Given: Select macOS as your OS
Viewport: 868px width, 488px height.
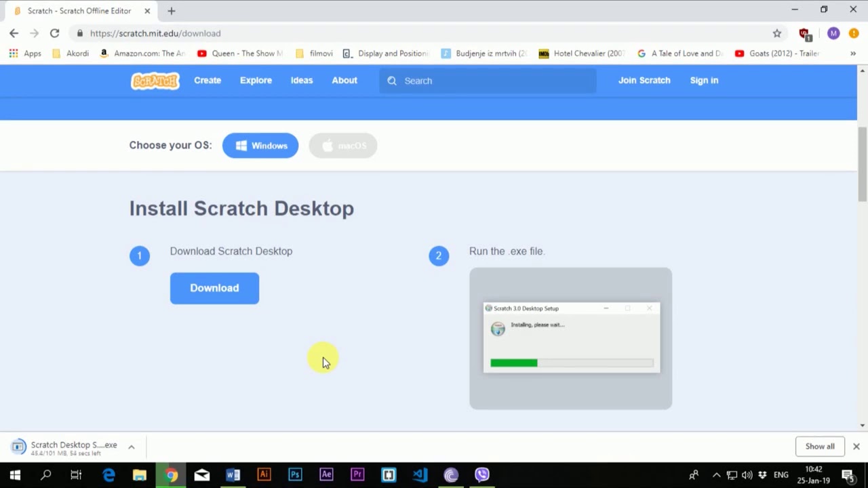Looking at the screenshot, I should coord(342,146).
